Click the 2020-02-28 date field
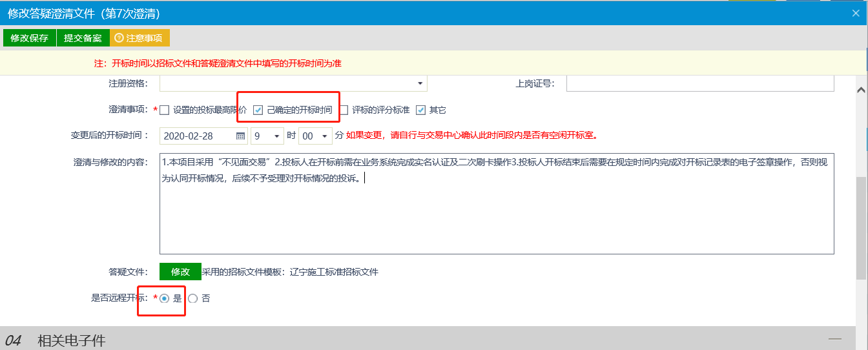868x350 pixels. (x=197, y=136)
